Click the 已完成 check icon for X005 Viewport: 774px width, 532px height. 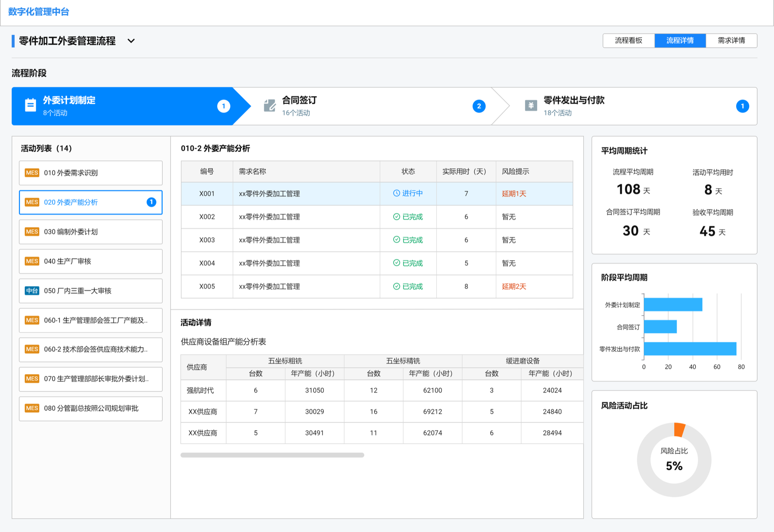click(396, 286)
